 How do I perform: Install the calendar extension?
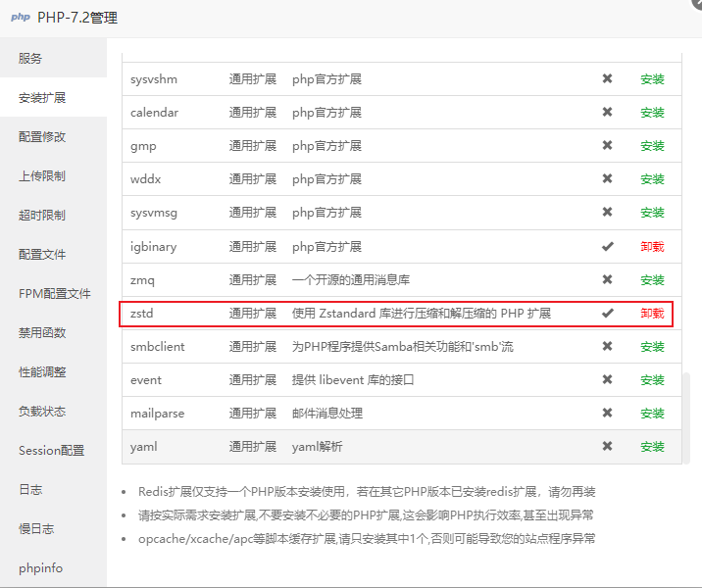click(652, 113)
